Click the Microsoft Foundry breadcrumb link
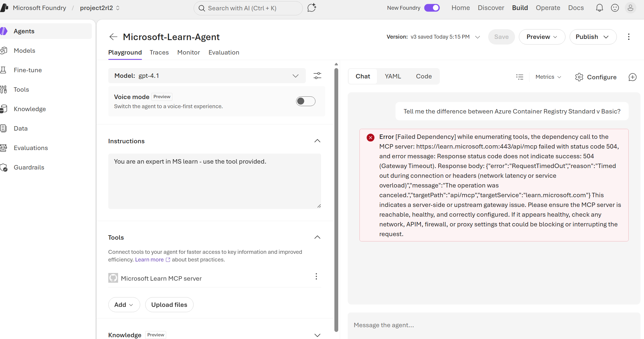Screen dimensions: 644x339 pos(40,8)
